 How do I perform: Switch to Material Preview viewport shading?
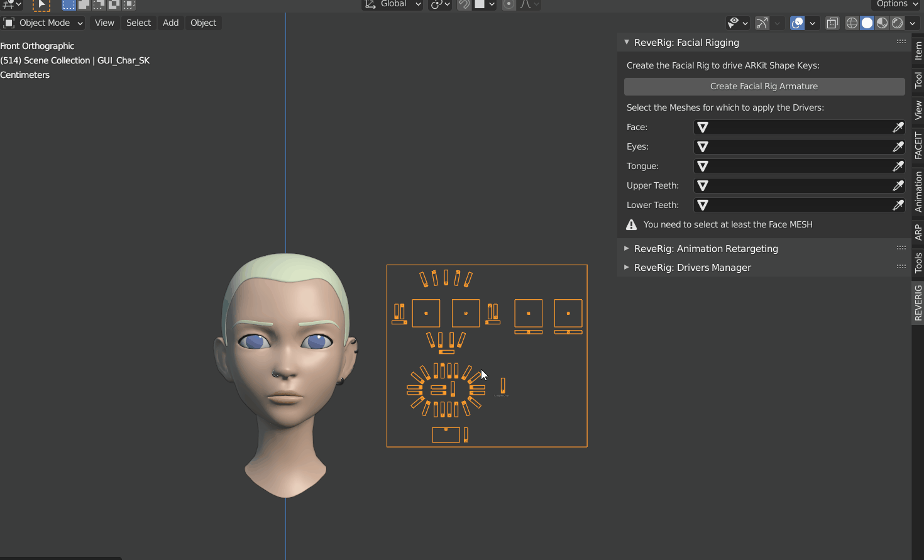click(882, 23)
